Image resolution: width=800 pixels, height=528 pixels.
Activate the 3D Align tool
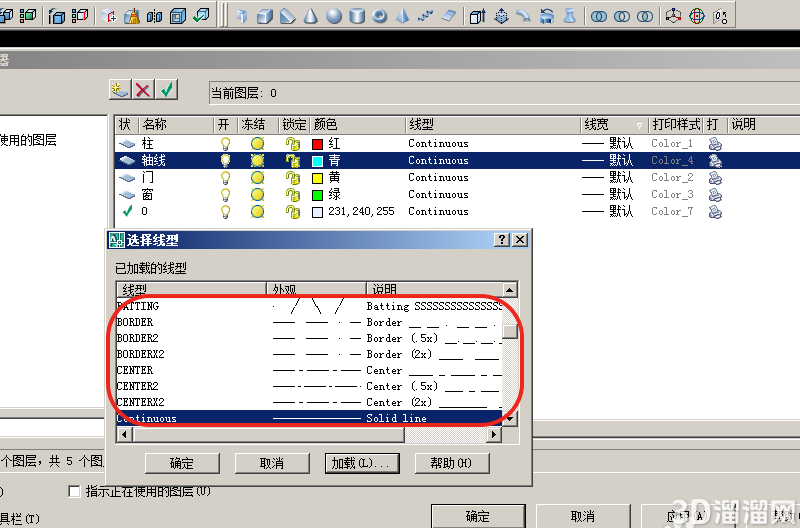point(720,16)
